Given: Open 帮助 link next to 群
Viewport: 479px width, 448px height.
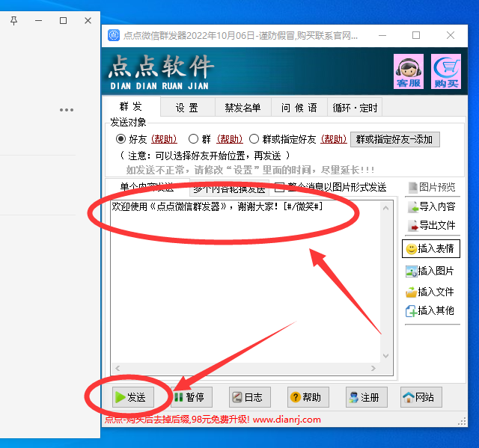Looking at the screenshot, I should (230, 139).
